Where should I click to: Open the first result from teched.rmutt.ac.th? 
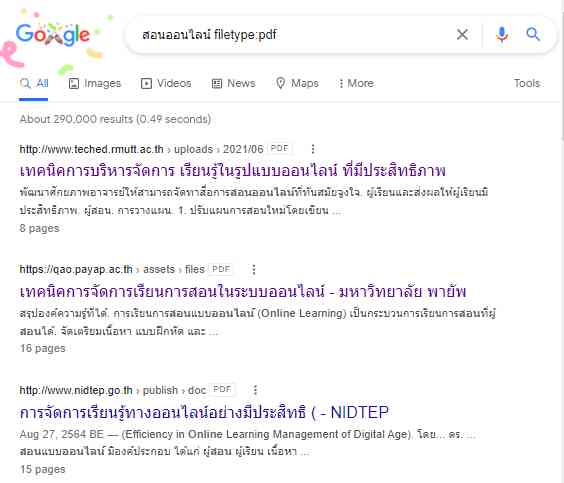coord(233,170)
